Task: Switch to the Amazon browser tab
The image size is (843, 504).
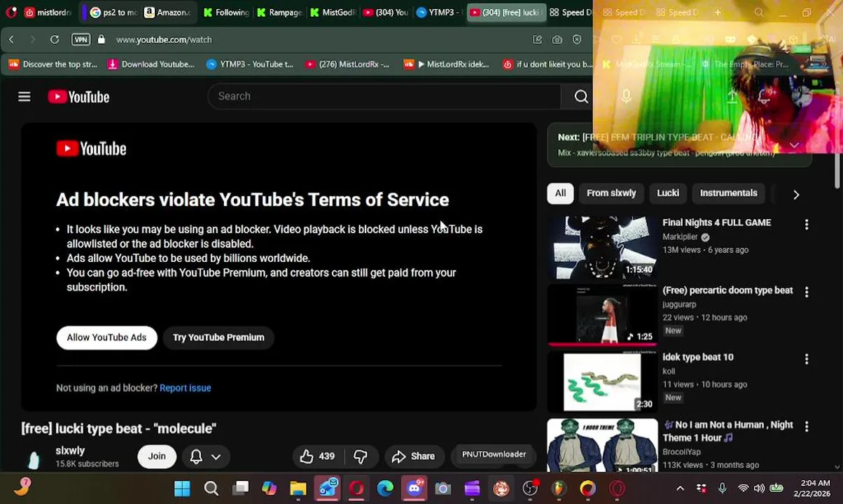Action: pyautogui.click(x=167, y=12)
